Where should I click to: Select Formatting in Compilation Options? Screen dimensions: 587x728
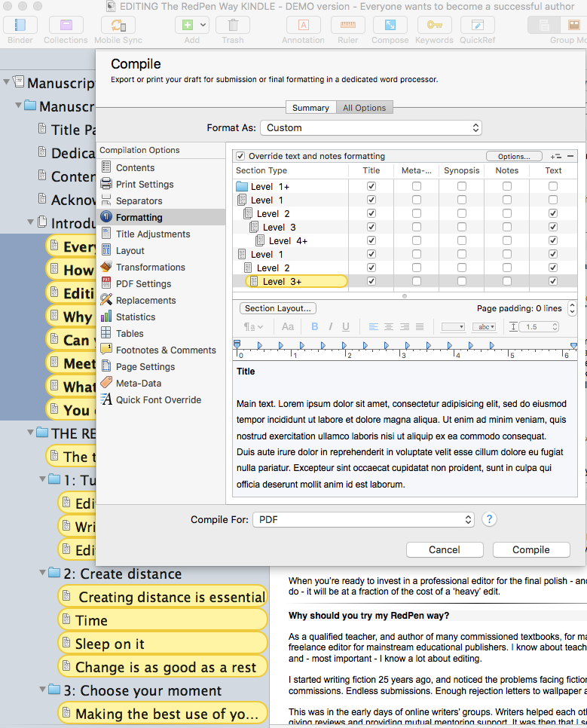coord(161,217)
